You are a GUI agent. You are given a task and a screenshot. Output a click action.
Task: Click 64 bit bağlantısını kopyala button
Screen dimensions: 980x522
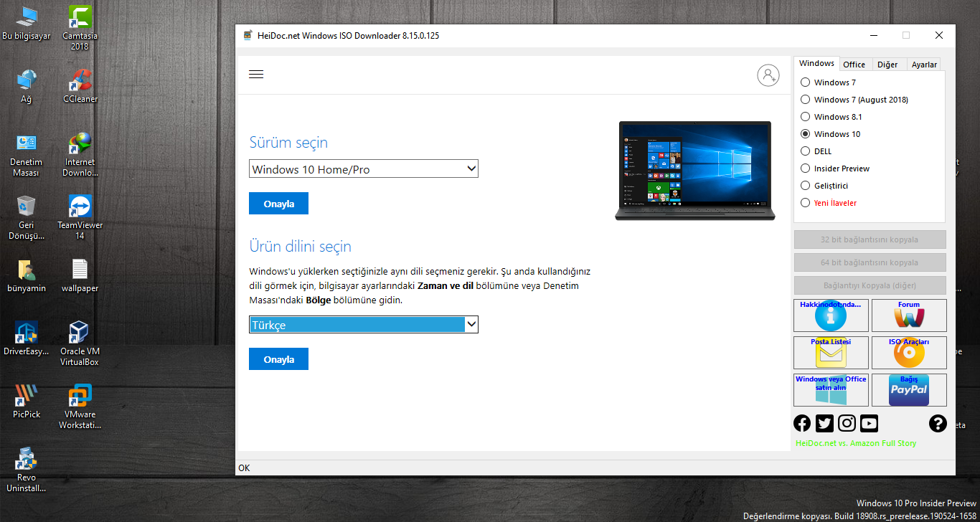pos(870,262)
